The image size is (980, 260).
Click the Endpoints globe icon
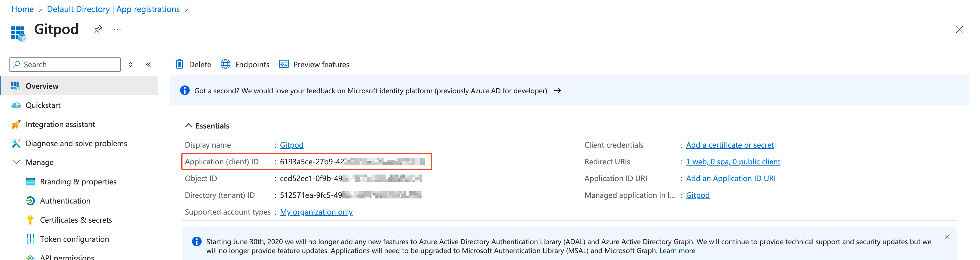(226, 64)
